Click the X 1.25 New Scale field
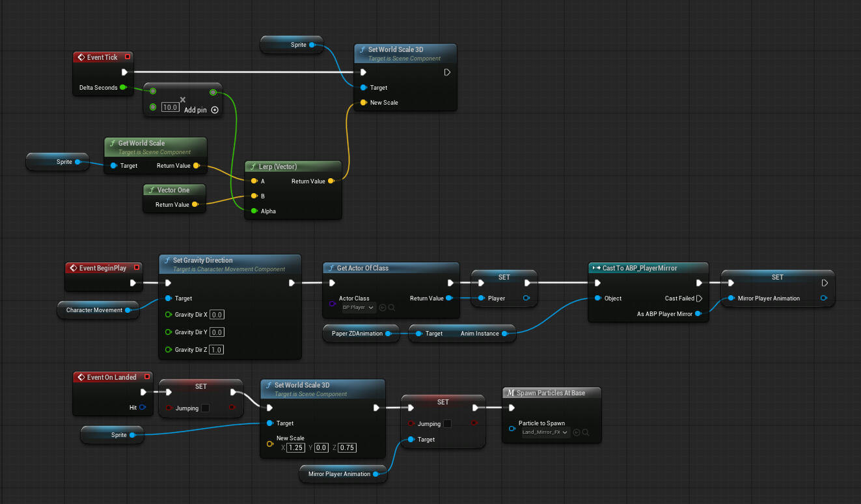 (x=295, y=447)
